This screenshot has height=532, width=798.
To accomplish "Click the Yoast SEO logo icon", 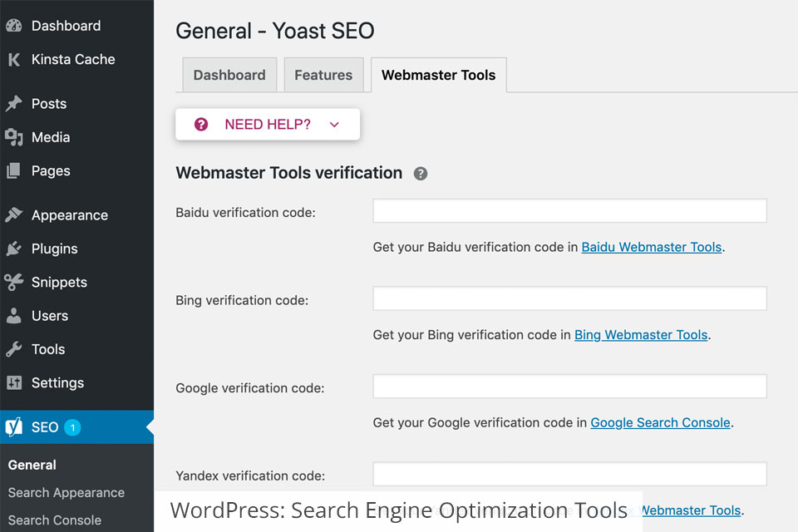I will (x=14, y=426).
